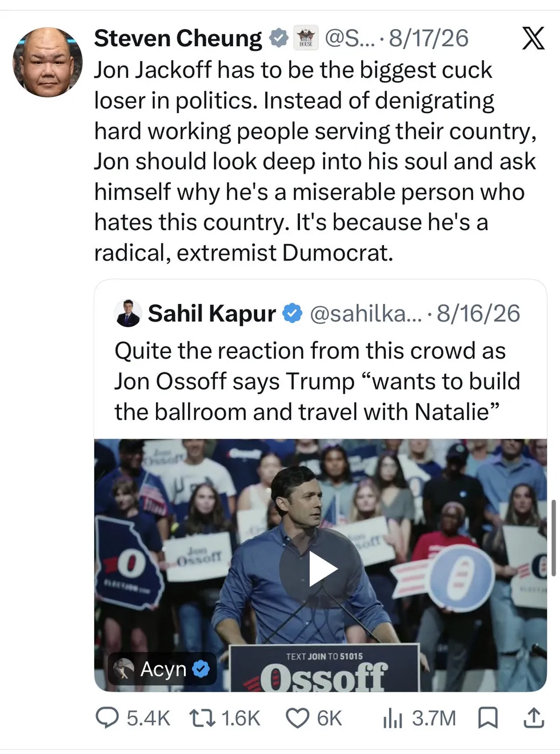Tap the White House affiliation badge
The height and width of the screenshot is (754, 560).
pos(306,38)
